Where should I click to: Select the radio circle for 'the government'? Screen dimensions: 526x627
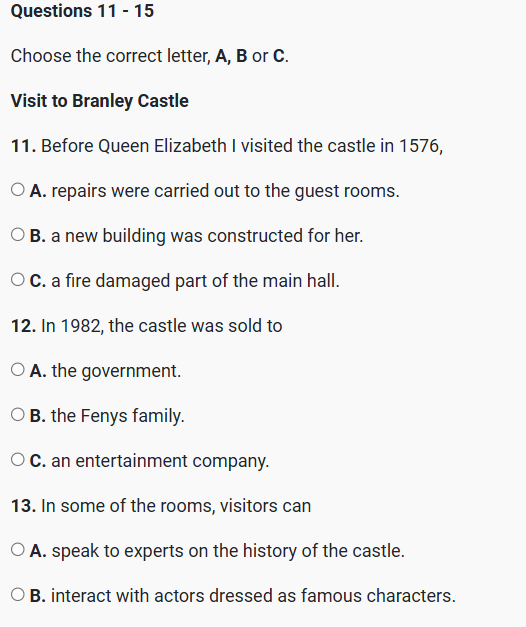(x=18, y=369)
